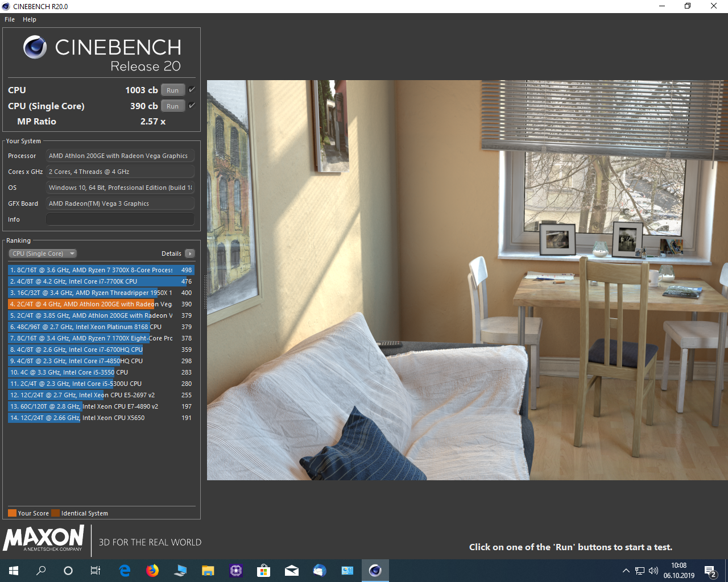Select ranking row 14, Xeon X5650

(101, 418)
